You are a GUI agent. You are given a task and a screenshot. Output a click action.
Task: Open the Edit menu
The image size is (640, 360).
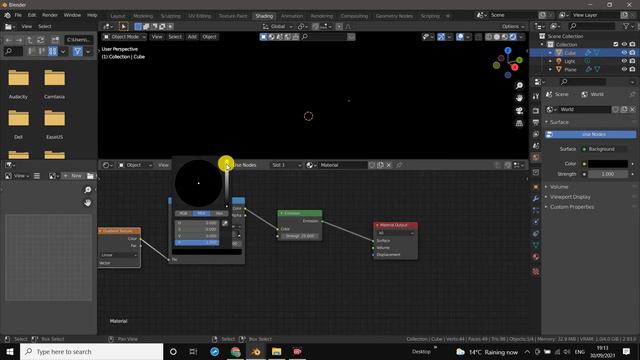tap(32, 15)
